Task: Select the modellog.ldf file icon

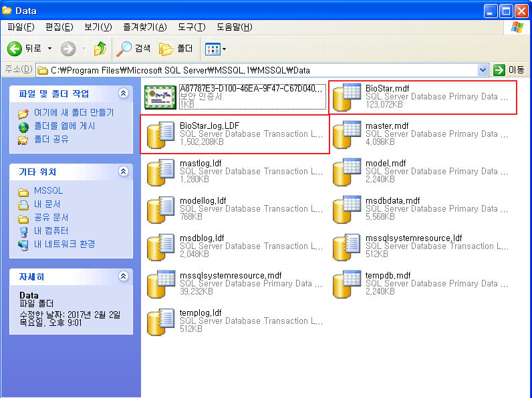Action: [160, 210]
